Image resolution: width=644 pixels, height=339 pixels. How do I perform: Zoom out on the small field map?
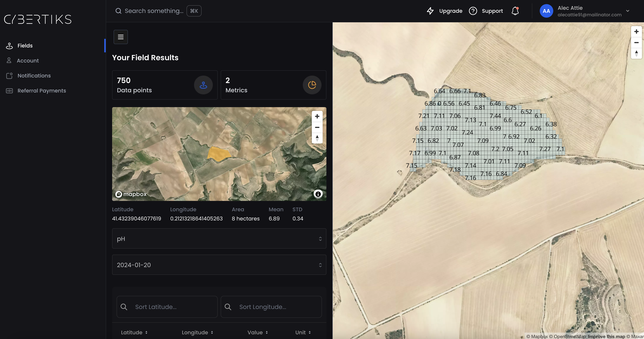coord(317,127)
